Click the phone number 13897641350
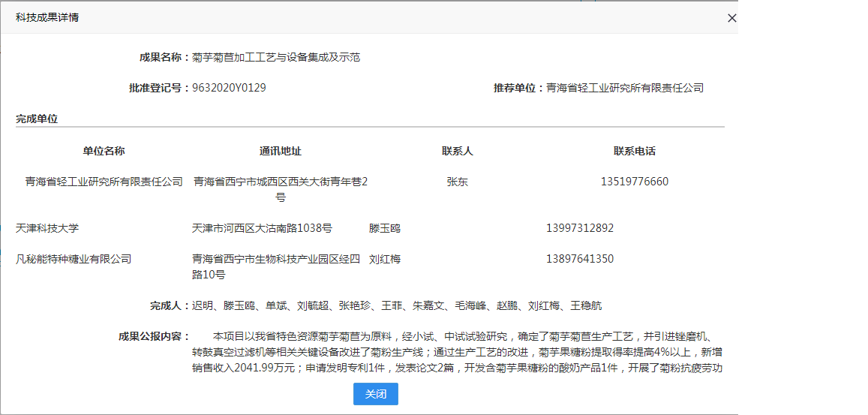This screenshot has width=868, height=415. pyautogui.click(x=579, y=259)
